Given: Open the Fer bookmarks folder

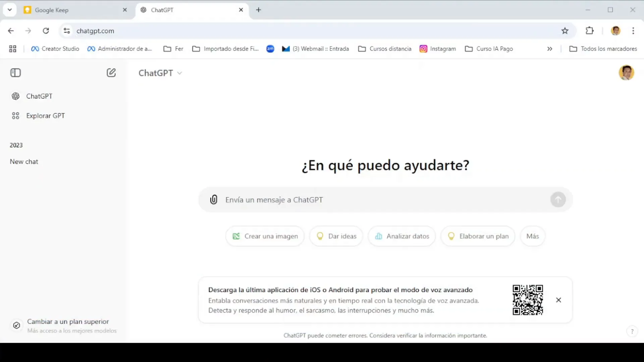Looking at the screenshot, I should 173,49.
